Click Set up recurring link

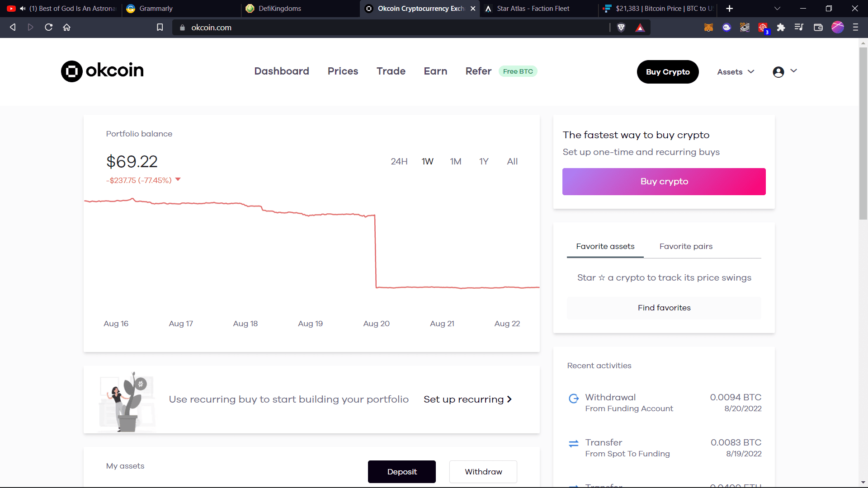pos(468,399)
